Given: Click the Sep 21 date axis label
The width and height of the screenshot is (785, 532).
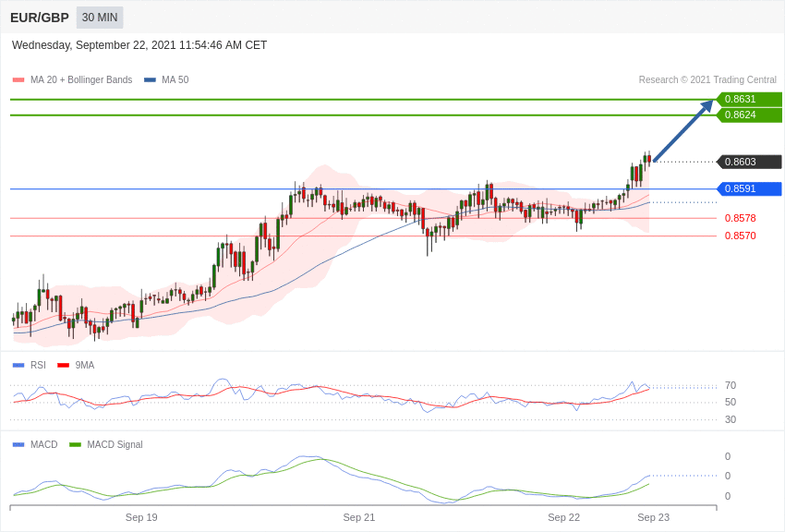Looking at the screenshot, I should [x=359, y=517].
